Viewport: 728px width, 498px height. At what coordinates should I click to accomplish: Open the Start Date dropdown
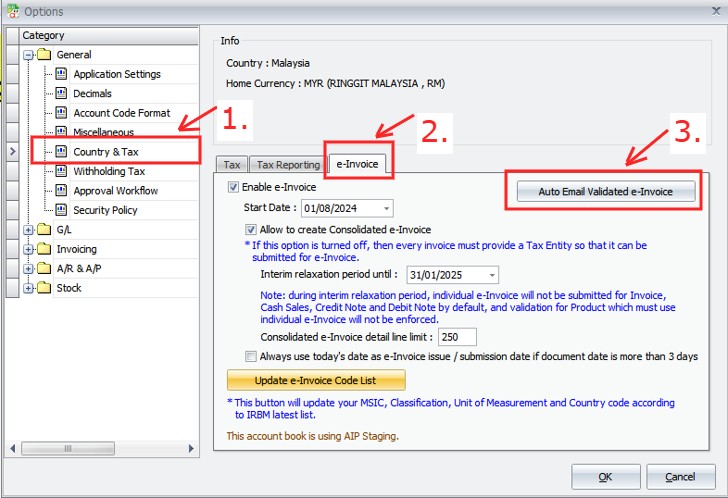pos(386,208)
